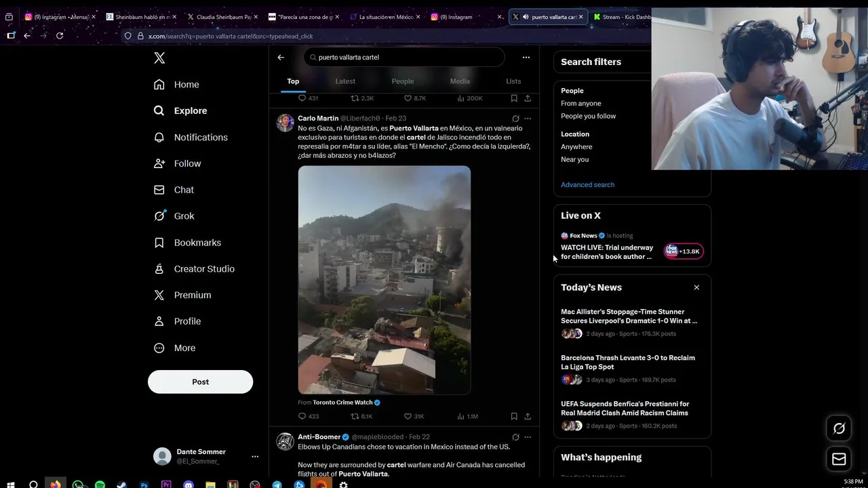
Task: Switch to the People tab
Action: tap(403, 81)
